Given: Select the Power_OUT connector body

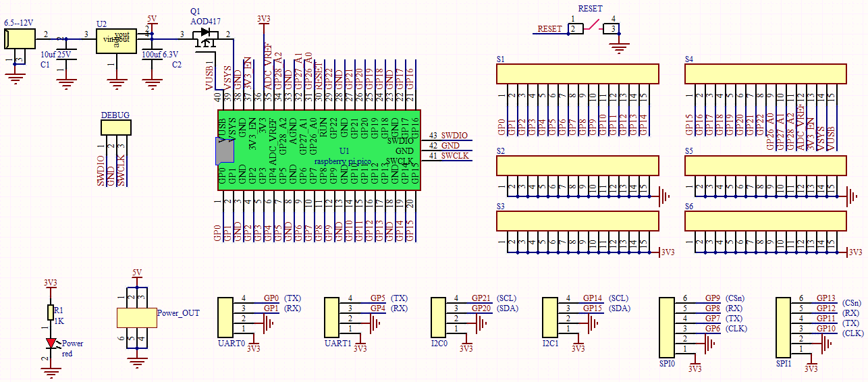Looking at the screenshot, I should click(137, 317).
